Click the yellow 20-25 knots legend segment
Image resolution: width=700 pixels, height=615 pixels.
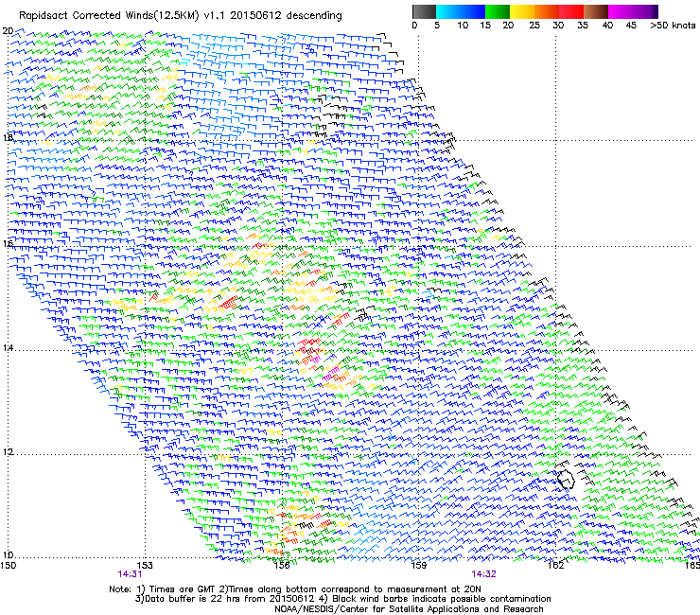pos(522,11)
